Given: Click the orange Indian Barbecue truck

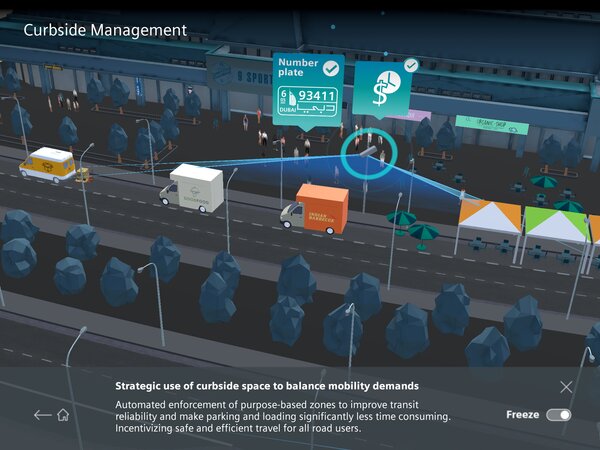Looking at the screenshot, I should pyautogui.click(x=318, y=209).
